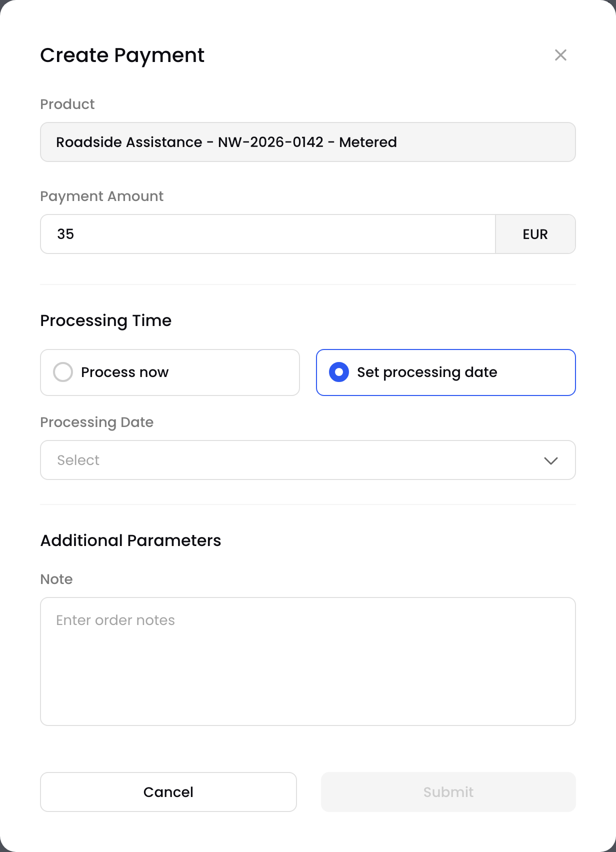Viewport: 616px width, 852px height.
Task: Select the Set processing date option
Action: pos(446,372)
